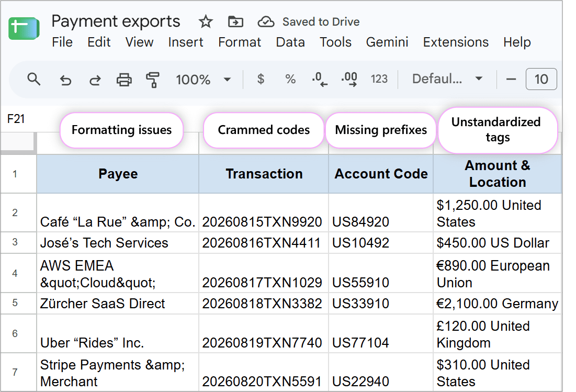Select row header 3

[x=18, y=242]
